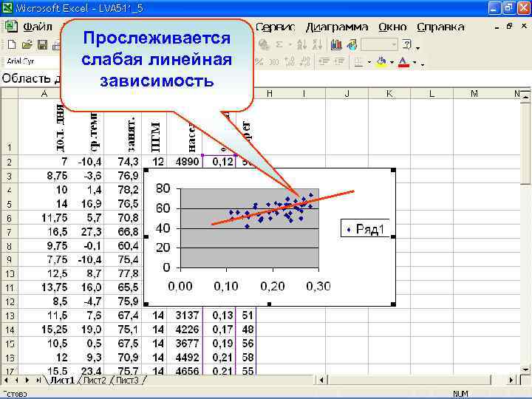Viewport: 532px width, 399px height.
Task: Minimize the workbook window button
Action: [497, 27]
